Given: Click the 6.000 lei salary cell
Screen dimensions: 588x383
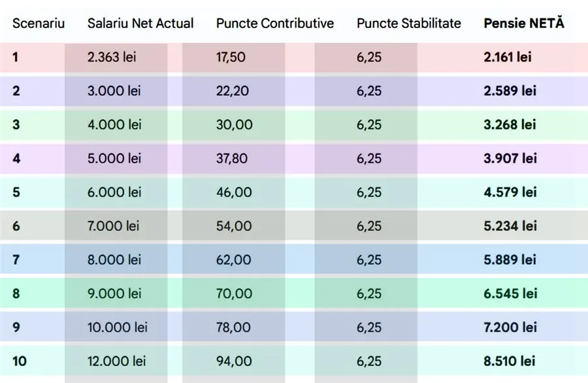Looking at the screenshot, I should 114,192.
